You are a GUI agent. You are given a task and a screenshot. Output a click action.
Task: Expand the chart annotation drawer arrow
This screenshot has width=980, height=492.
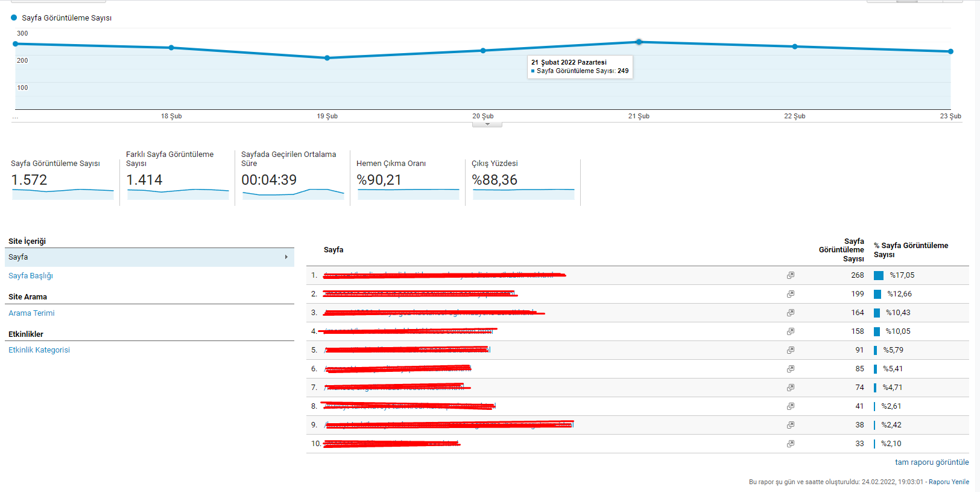click(x=487, y=124)
